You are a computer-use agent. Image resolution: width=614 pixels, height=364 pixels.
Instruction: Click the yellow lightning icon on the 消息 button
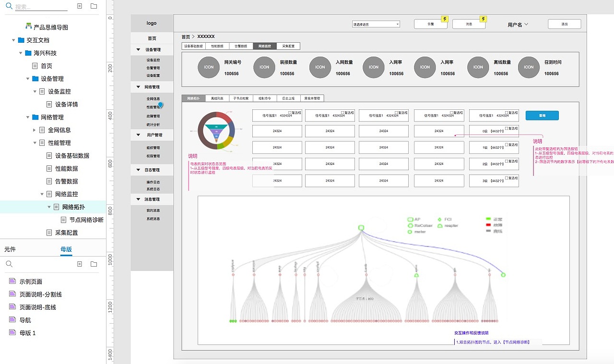point(484,19)
